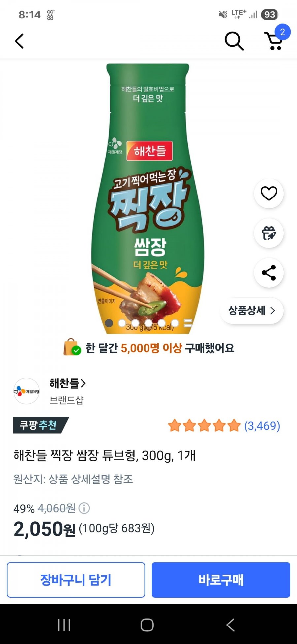Tap the price info circle icon
The height and width of the screenshot is (644, 297).
[84, 508]
